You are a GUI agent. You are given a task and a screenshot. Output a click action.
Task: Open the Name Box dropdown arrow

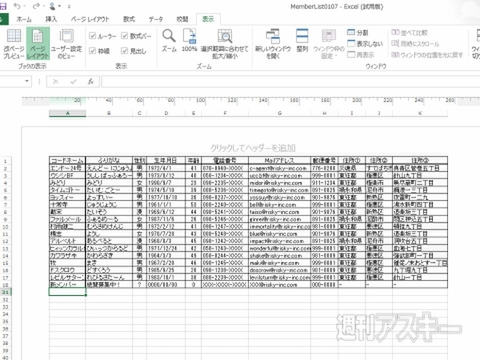(27, 81)
